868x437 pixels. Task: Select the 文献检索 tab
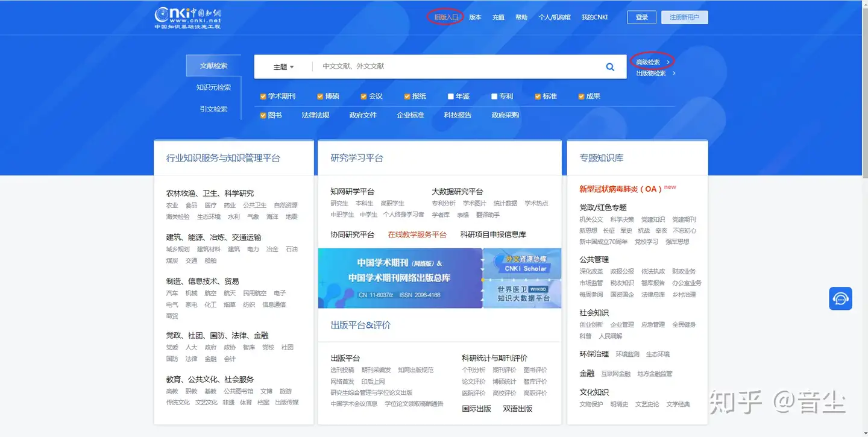click(x=214, y=66)
